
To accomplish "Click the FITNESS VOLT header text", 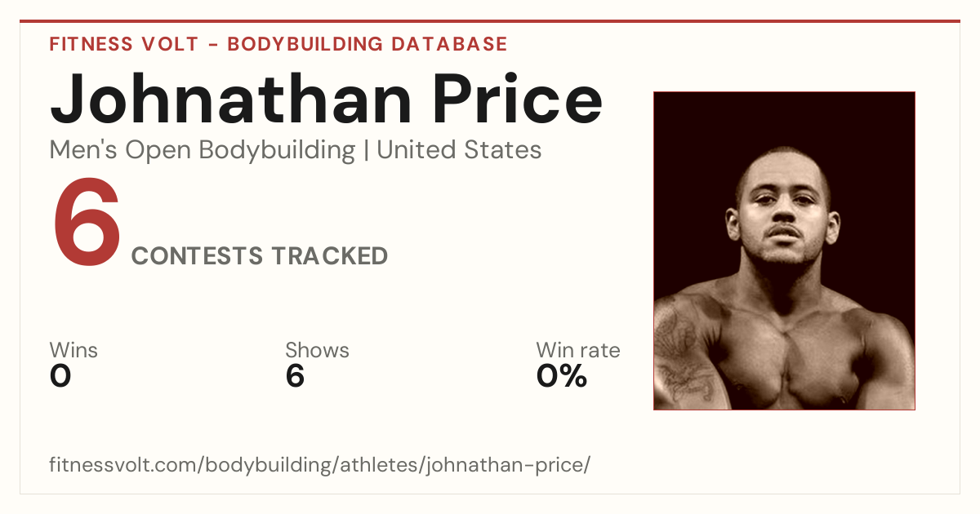I will (123, 44).
